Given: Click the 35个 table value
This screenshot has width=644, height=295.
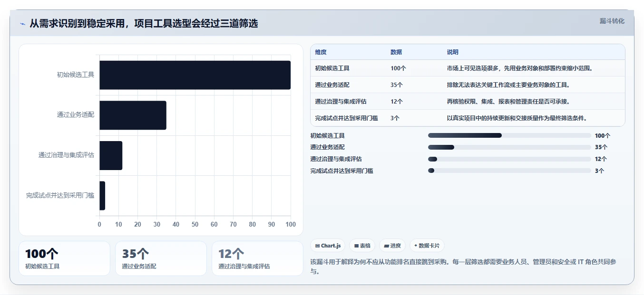Looking at the screenshot, I should pyautogui.click(x=397, y=85).
